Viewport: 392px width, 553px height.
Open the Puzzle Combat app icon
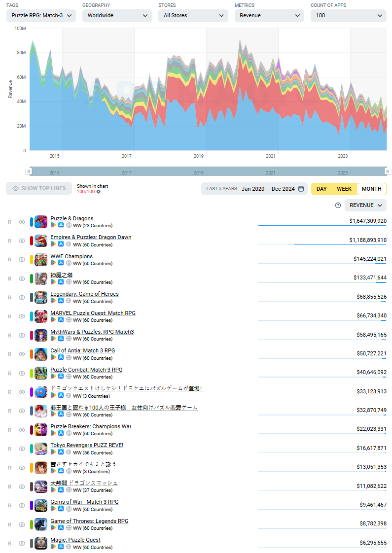tap(40, 373)
